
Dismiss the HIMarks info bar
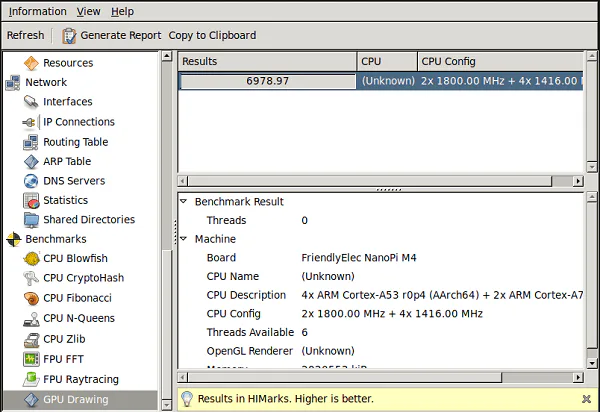pyautogui.click(x=586, y=399)
